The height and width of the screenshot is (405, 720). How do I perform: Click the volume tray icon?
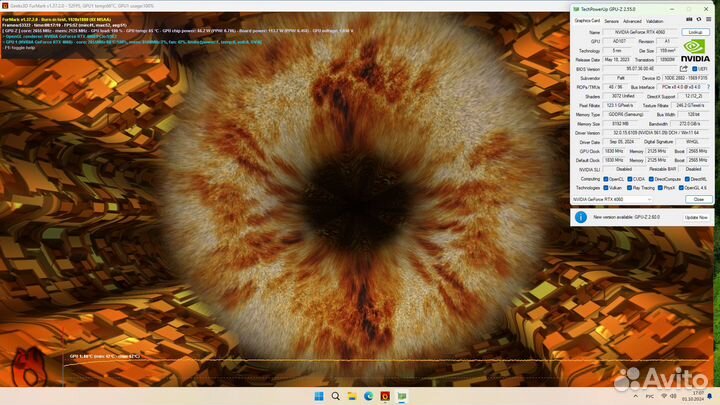tap(673, 396)
